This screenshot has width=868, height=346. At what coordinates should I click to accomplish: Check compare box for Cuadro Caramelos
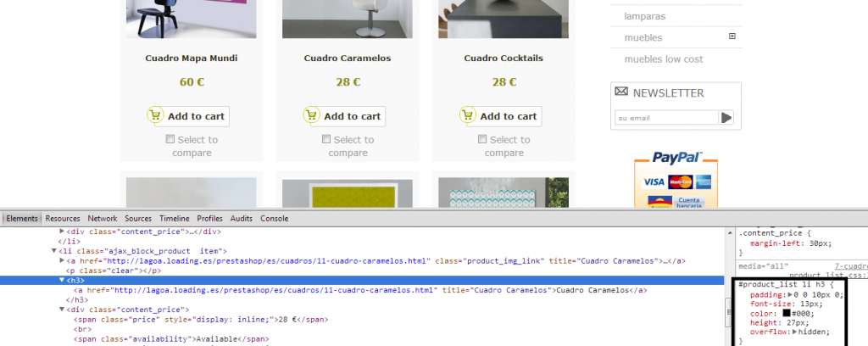pos(326,139)
